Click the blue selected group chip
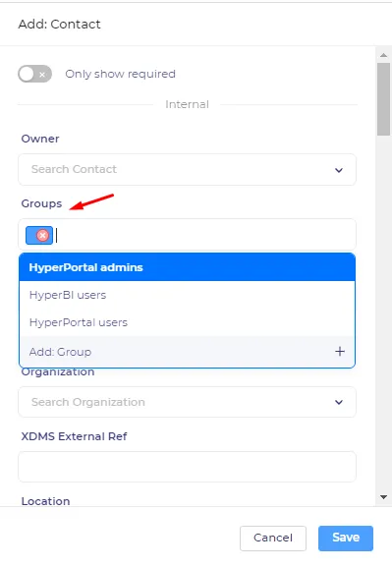This screenshot has width=392, height=568. pos(39,236)
